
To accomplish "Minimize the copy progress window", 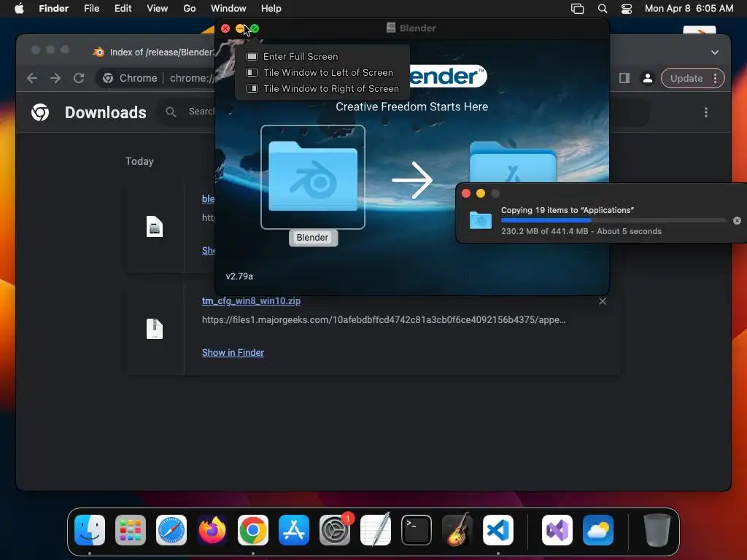I will (481, 193).
